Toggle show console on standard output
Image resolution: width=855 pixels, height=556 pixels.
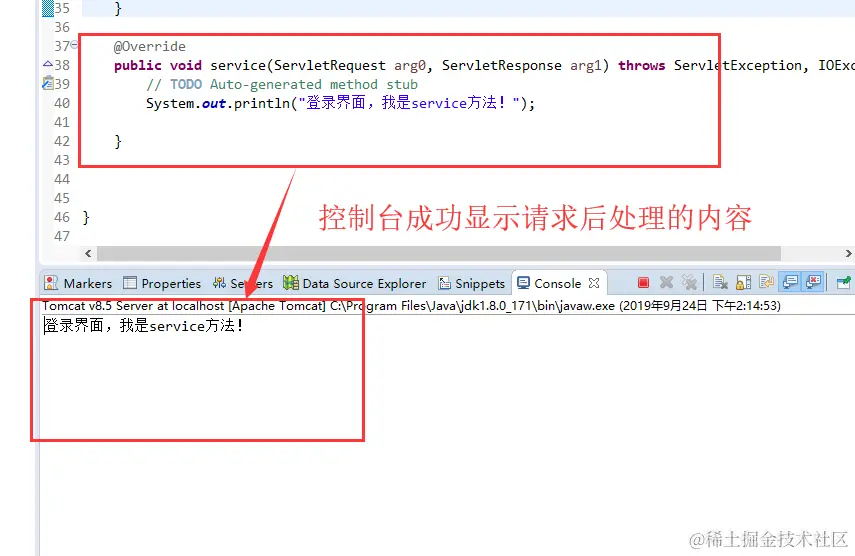[x=790, y=282]
